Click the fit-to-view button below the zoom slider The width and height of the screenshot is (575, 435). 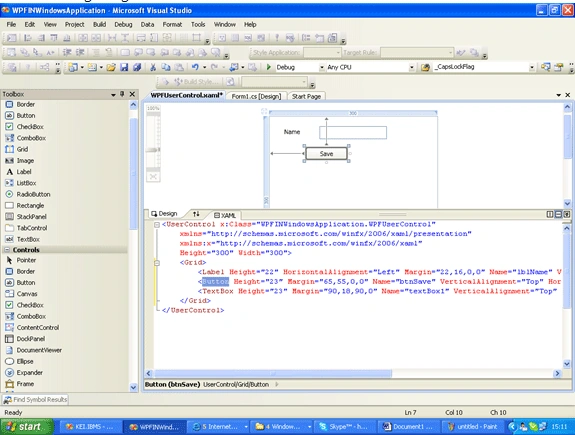click(153, 177)
